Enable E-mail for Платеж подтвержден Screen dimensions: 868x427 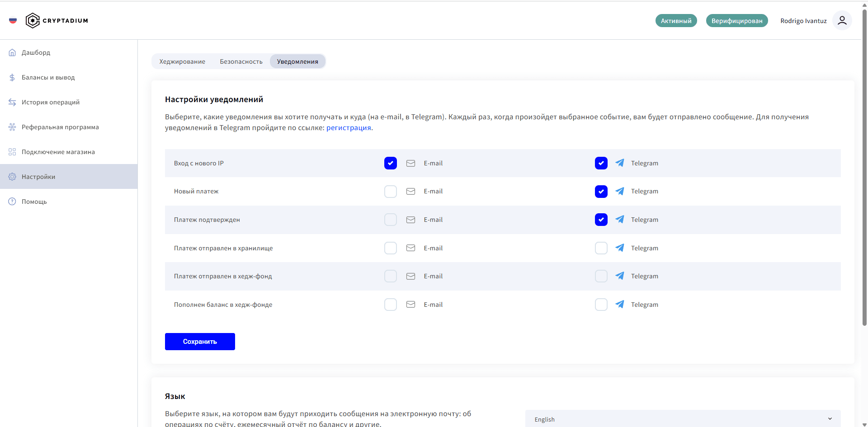coord(391,220)
